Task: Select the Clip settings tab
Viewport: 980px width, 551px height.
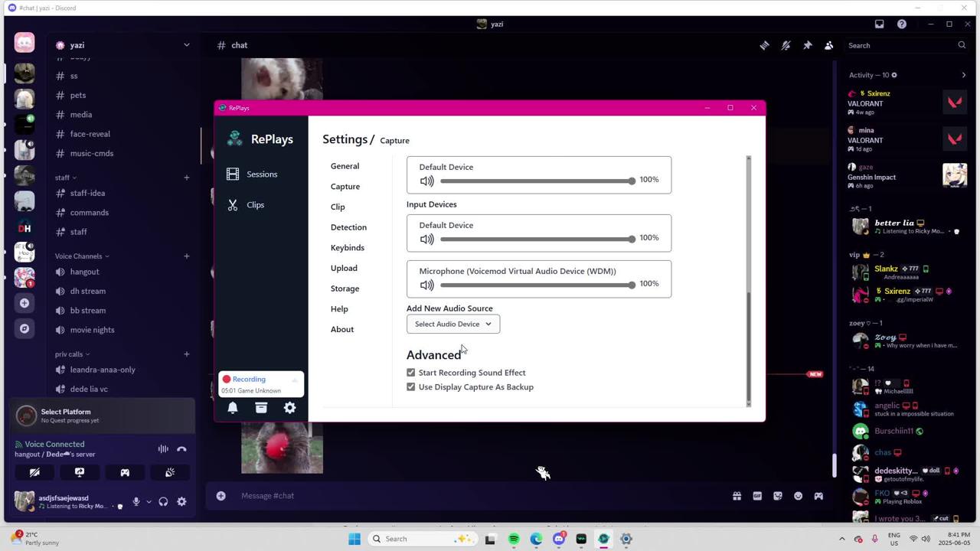Action: [338, 207]
